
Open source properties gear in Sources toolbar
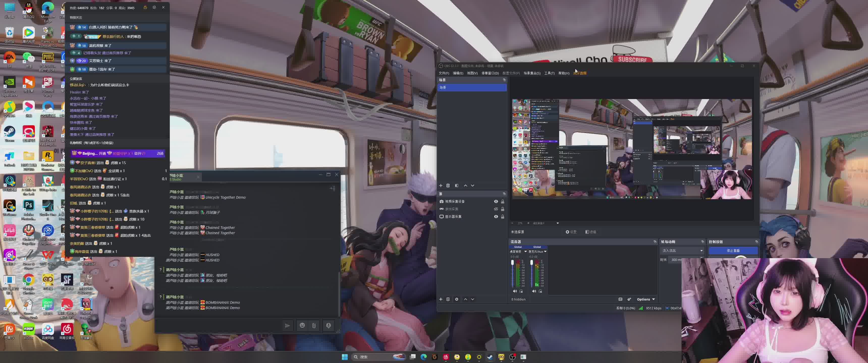(x=456, y=299)
